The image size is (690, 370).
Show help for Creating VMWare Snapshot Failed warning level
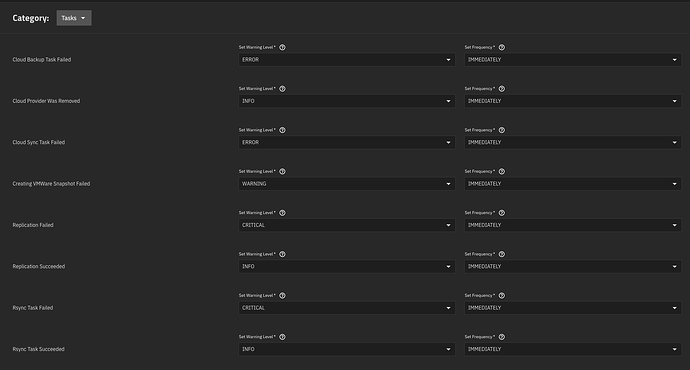[x=283, y=172]
